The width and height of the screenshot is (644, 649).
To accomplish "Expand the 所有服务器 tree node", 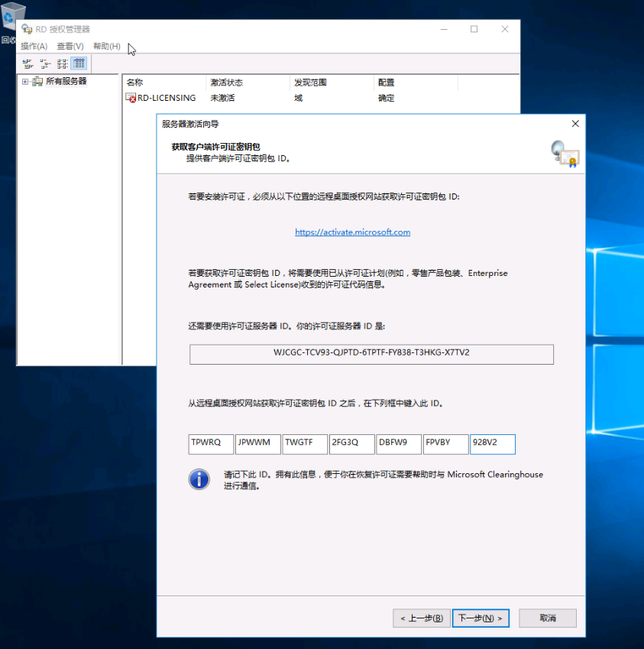I will (25, 81).
